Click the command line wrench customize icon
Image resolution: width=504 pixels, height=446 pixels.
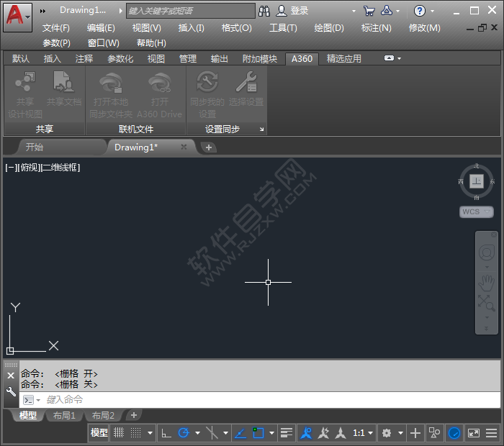coord(11,392)
